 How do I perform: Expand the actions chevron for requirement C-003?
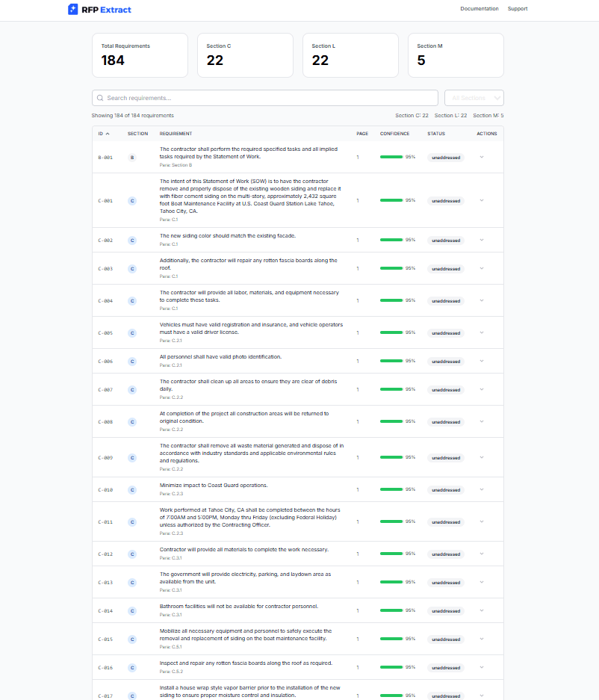coord(482,268)
